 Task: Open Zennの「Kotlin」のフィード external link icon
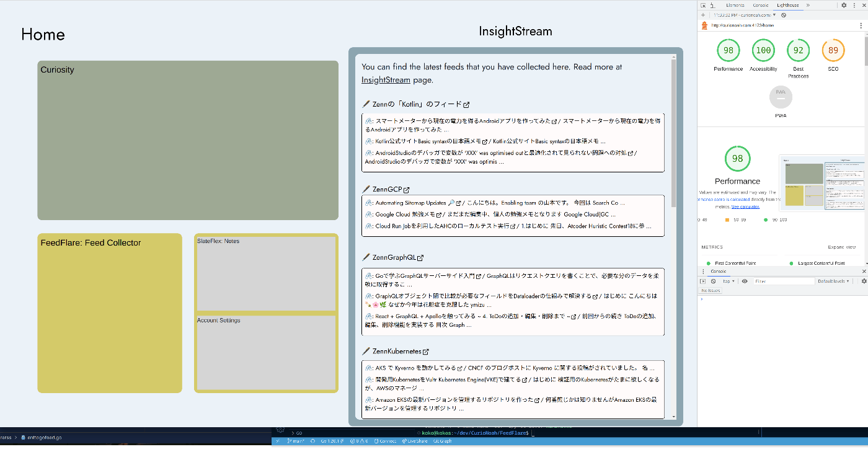click(x=466, y=105)
